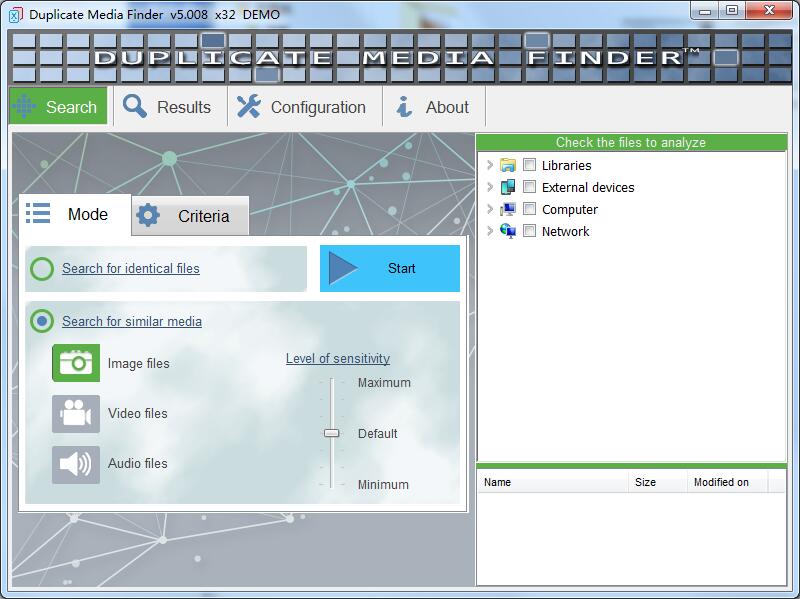Click the gear icon on Criteria tab
800x599 pixels.
coord(148,215)
